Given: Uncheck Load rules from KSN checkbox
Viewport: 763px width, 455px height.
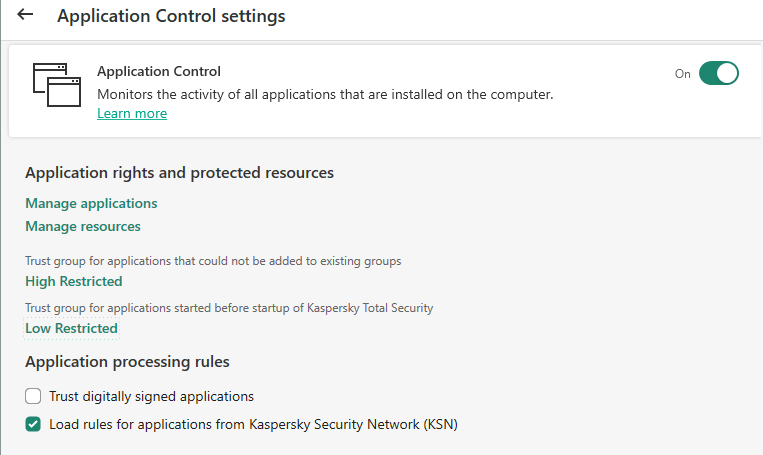Looking at the screenshot, I should tap(33, 424).
